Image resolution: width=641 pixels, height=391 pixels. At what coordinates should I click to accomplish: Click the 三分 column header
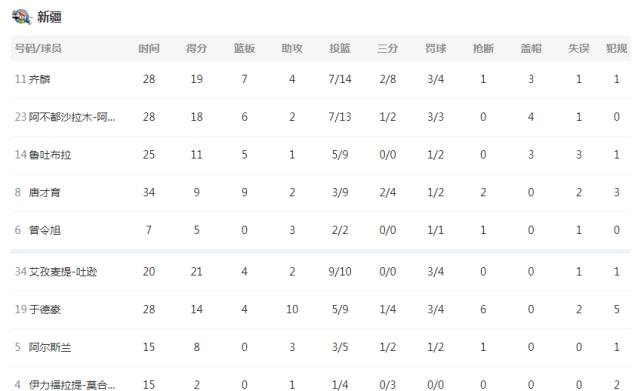click(x=388, y=48)
